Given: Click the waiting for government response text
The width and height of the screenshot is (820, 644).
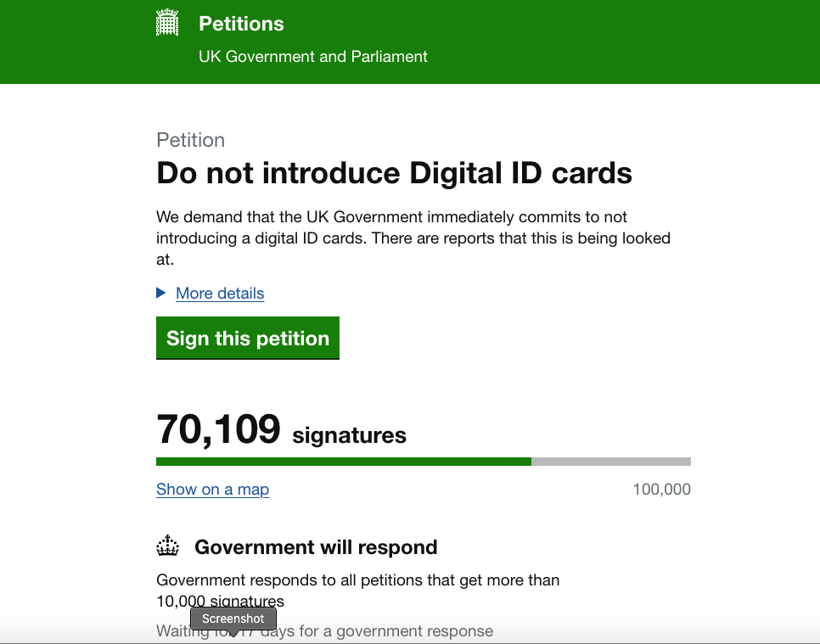Looking at the screenshot, I should pyautogui.click(x=373, y=631).
